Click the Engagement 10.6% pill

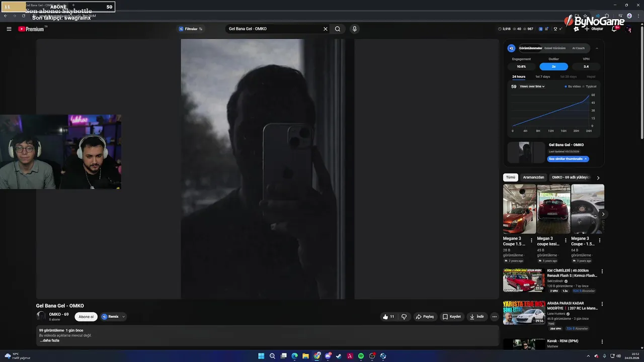tap(521, 66)
